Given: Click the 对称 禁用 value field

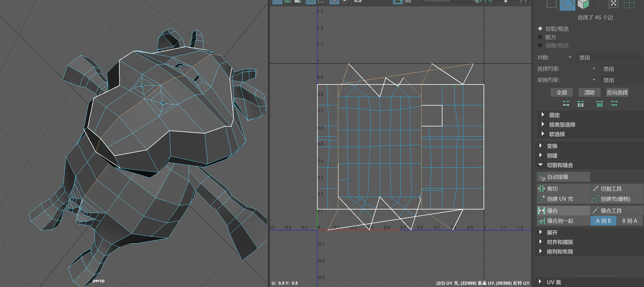Looking at the screenshot, I should click(609, 58).
